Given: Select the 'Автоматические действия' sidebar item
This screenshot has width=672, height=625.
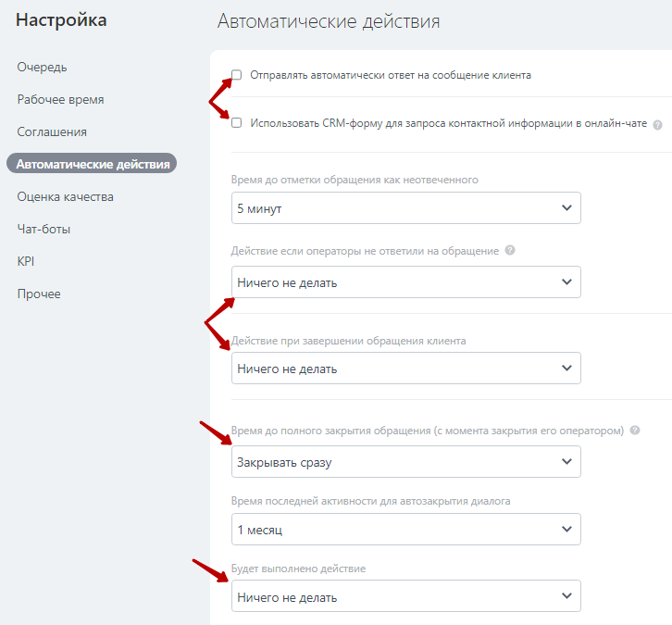Looking at the screenshot, I should point(92,164).
